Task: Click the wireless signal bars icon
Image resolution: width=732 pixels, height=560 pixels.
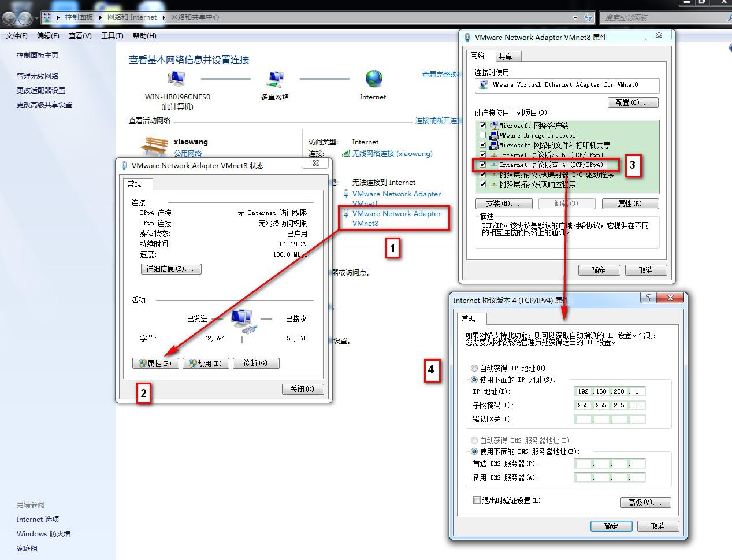Action: tap(346, 153)
